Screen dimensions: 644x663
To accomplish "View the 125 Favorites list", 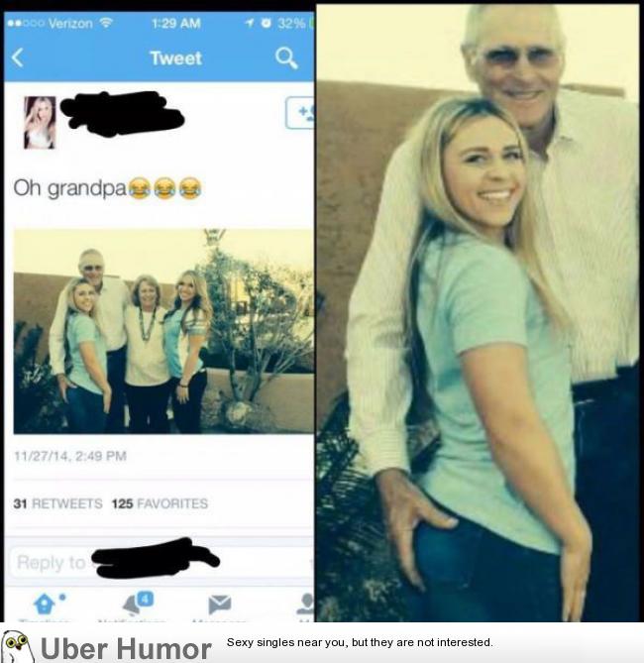I will [160, 503].
